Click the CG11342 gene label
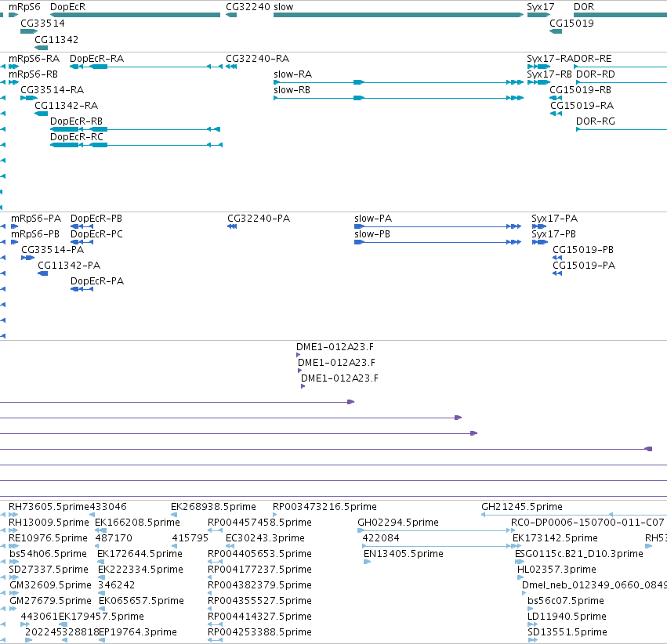The height and width of the screenshot is (644, 667). click(56, 39)
